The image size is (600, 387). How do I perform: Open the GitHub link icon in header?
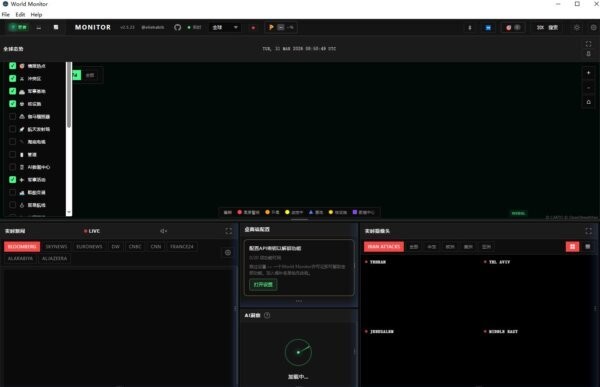[x=178, y=28]
